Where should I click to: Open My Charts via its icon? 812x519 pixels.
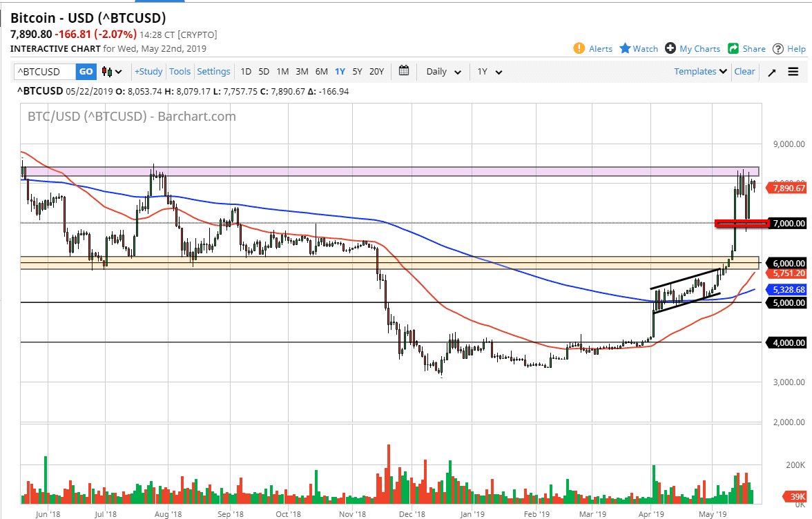668,48
